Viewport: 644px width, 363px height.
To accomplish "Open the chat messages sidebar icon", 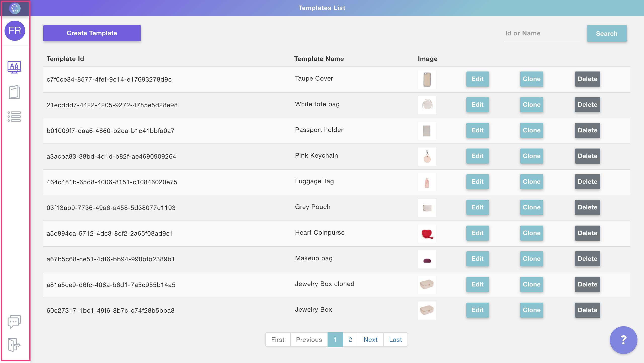I will 14,321.
